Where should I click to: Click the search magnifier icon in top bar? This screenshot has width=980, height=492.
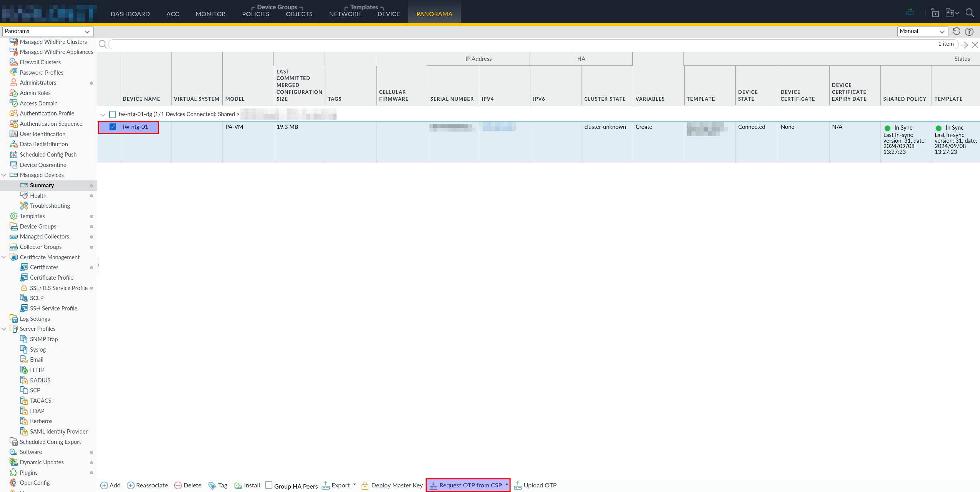(970, 13)
